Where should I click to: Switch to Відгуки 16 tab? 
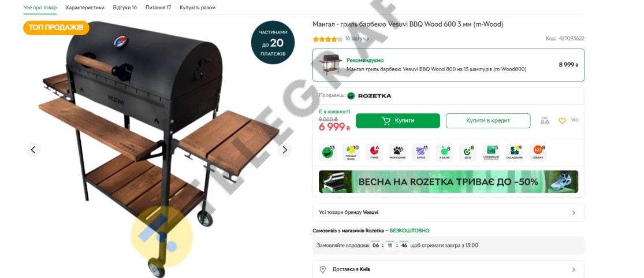(x=125, y=8)
